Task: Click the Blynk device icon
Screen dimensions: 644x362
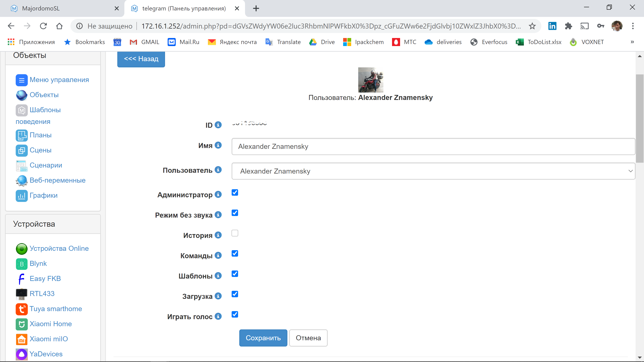Action: pos(22,264)
